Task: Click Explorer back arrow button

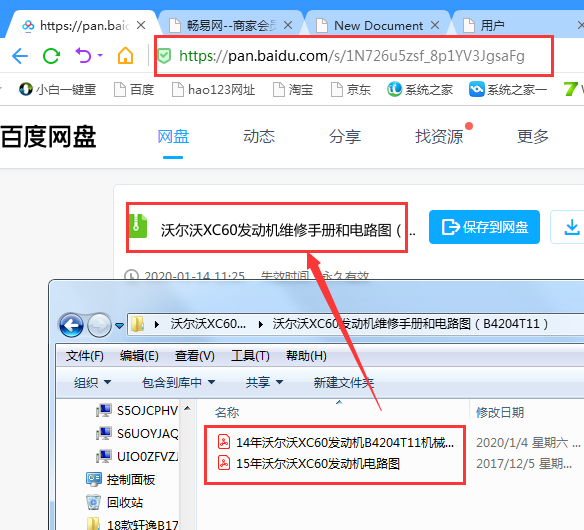Action: (71, 325)
